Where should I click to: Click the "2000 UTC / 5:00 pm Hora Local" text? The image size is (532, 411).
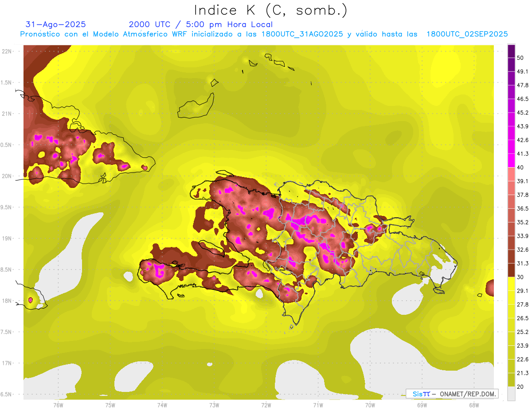point(200,24)
